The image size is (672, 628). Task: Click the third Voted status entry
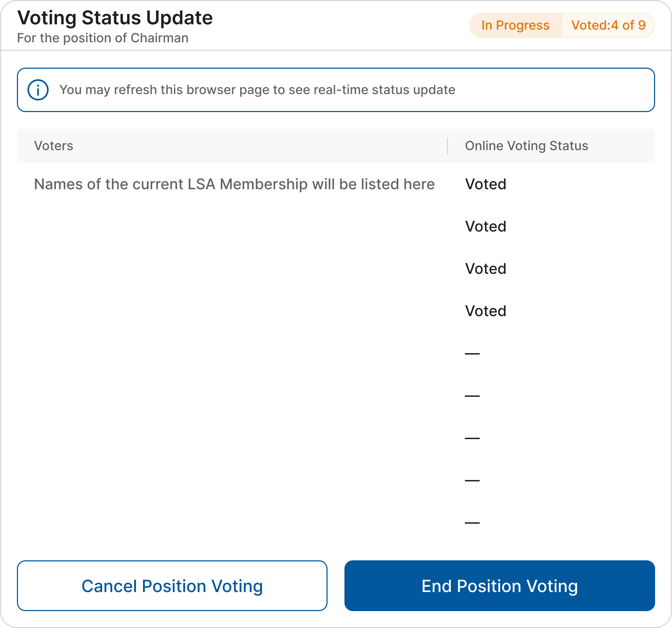pyautogui.click(x=486, y=269)
